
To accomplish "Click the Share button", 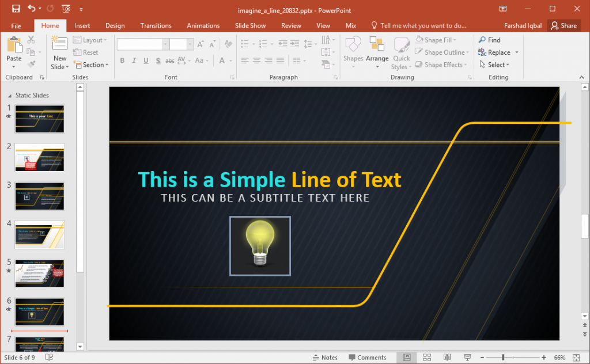I will point(563,25).
